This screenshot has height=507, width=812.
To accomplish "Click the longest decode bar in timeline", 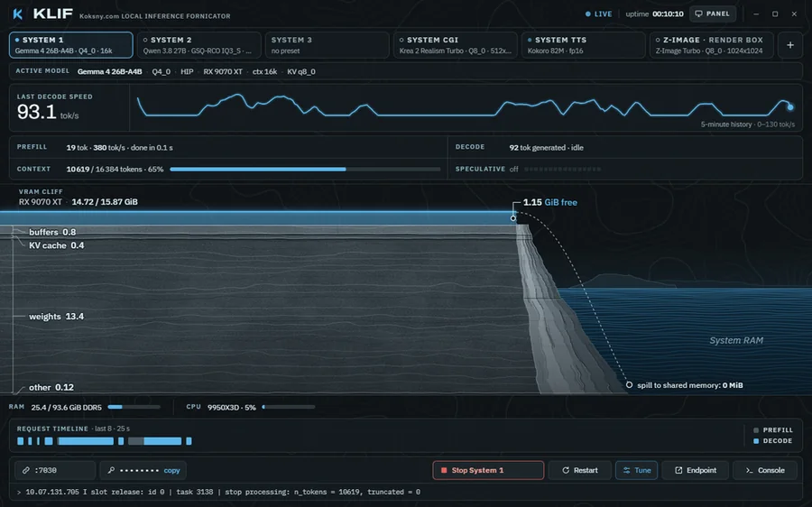I will (x=86, y=441).
